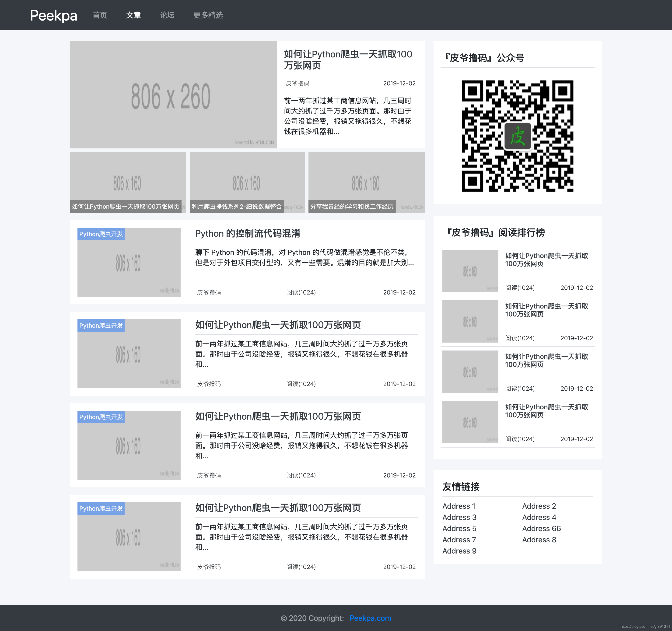This screenshot has height=631, width=672.
Task: Click 阅读(1024) on Python 的控制流代码混淆
Action: pyautogui.click(x=301, y=292)
